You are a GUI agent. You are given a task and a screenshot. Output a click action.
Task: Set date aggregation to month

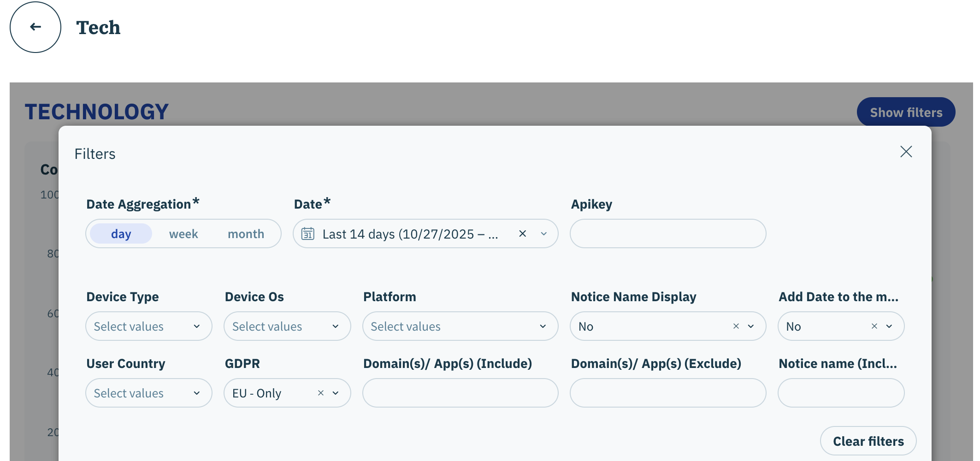246,234
